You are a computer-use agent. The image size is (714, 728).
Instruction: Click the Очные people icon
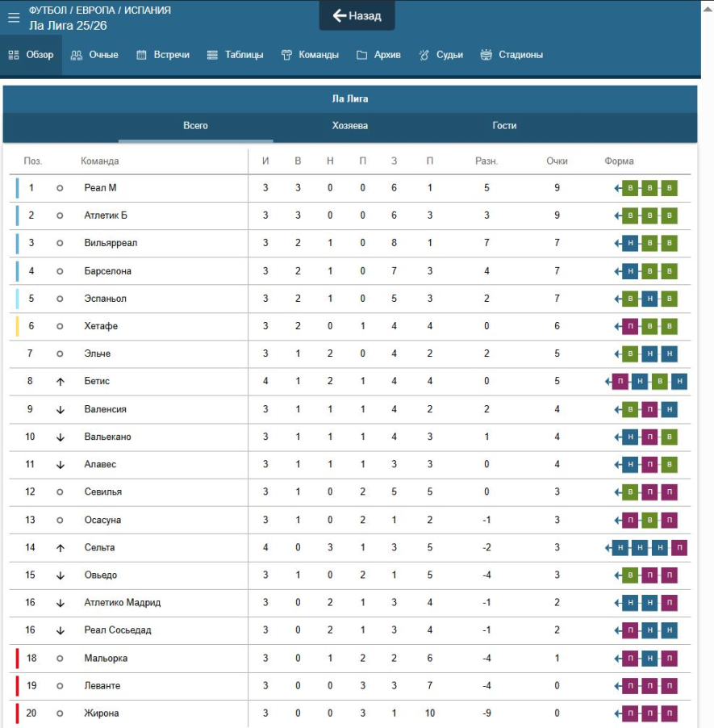click(77, 55)
